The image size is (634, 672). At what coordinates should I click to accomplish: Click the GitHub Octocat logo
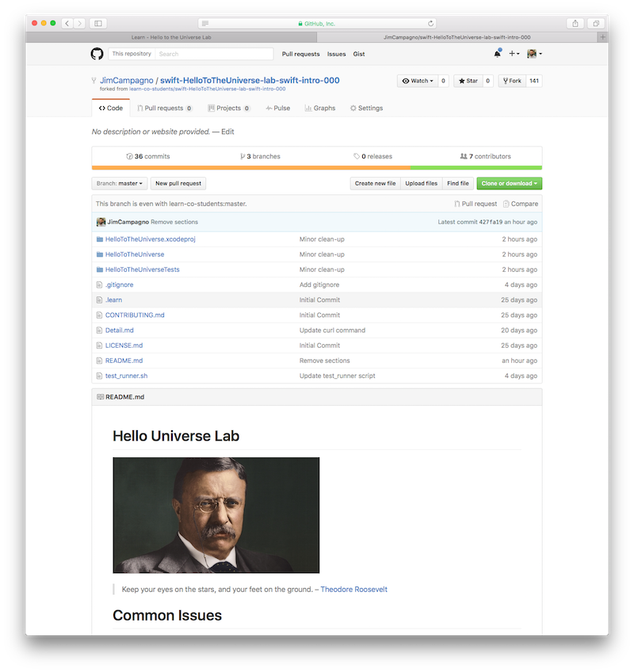[x=97, y=53]
